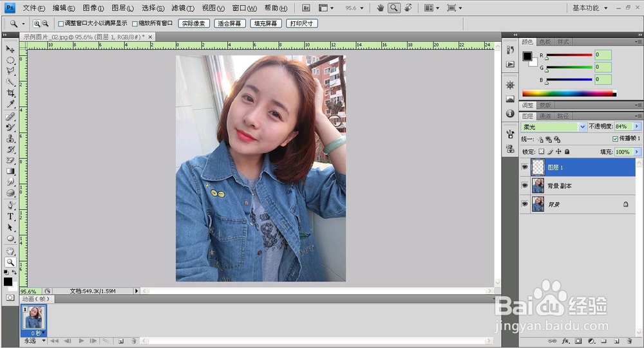The height and width of the screenshot is (348, 644).
Task: Switch to the 通道 tab
Action: pos(545,116)
